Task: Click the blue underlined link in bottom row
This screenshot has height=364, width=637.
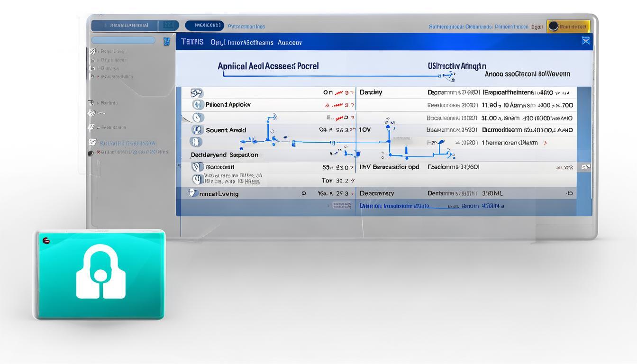Action: coord(394,206)
